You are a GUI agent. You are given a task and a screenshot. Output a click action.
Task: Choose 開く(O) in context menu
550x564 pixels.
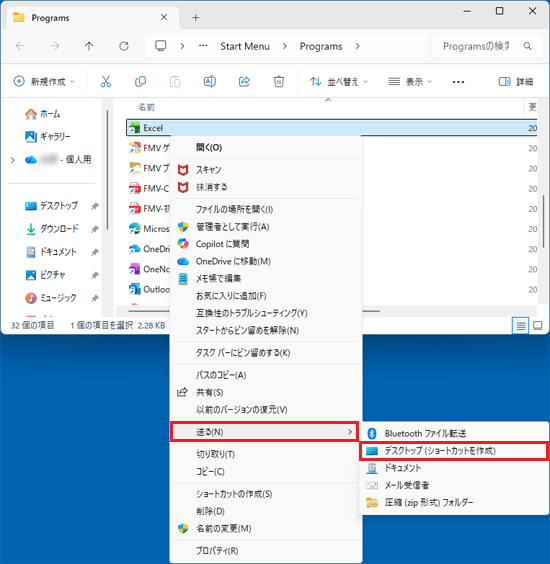click(x=266, y=147)
